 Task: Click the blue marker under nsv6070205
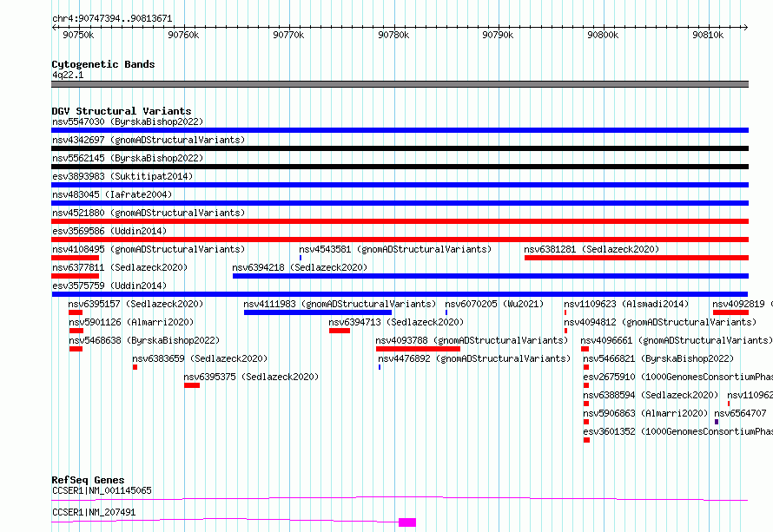tap(446, 312)
